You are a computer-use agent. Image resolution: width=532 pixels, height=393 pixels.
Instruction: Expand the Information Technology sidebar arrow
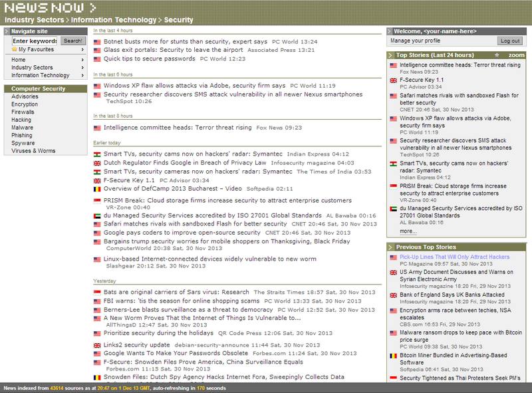tap(82, 75)
